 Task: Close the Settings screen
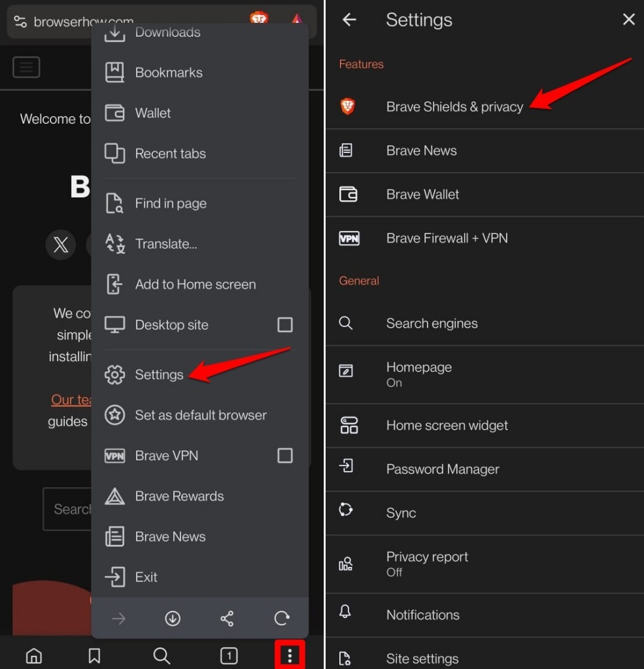(x=629, y=19)
